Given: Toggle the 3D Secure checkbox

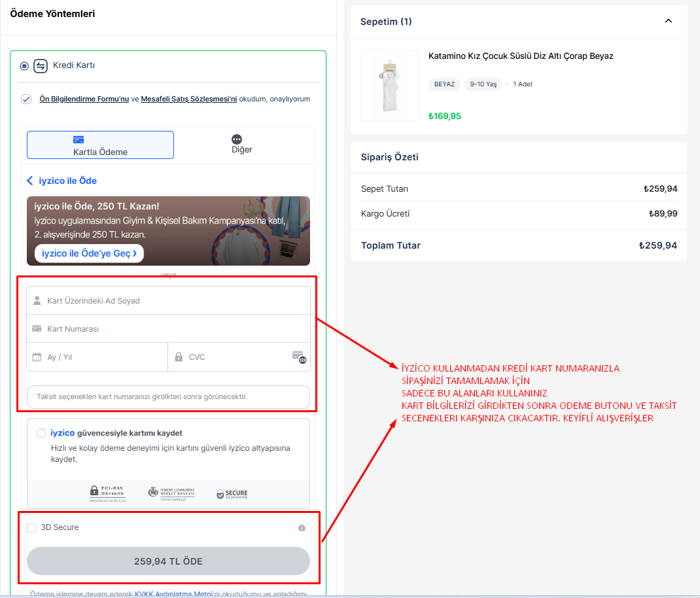Looking at the screenshot, I should tap(31, 528).
